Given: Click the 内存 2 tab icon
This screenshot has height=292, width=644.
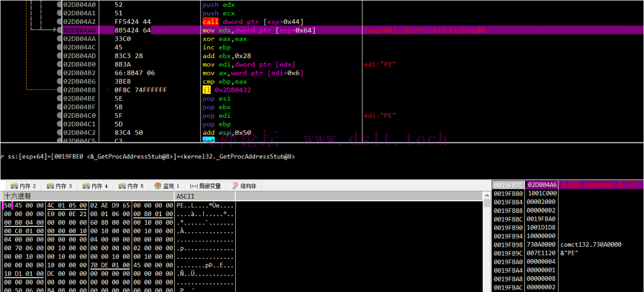Looking at the screenshot, I should point(14,186).
